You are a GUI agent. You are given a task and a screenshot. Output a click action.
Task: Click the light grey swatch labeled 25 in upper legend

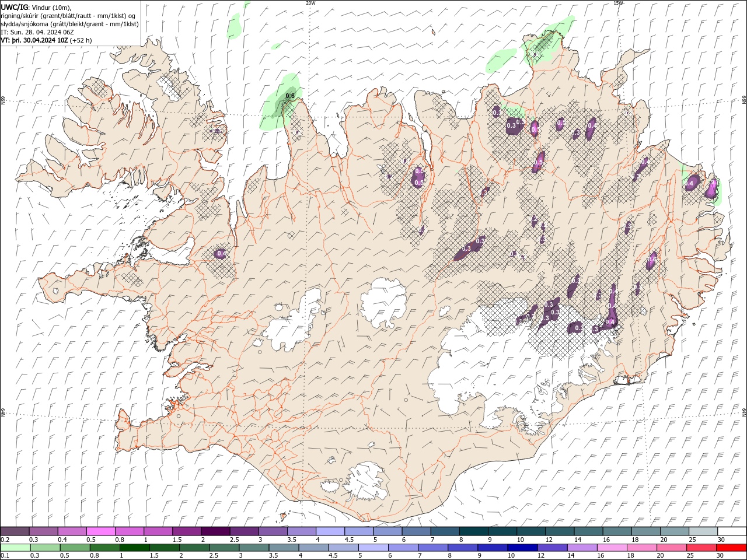(x=702, y=531)
